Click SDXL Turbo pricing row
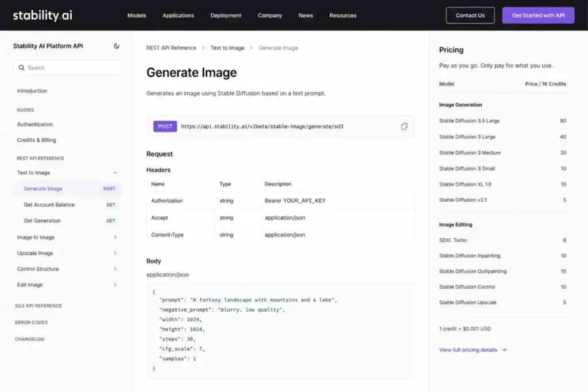Image resolution: width=588 pixels, height=392 pixels. point(502,240)
